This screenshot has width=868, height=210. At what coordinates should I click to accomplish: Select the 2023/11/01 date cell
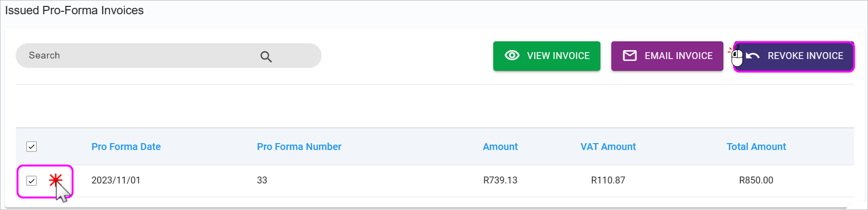pos(116,180)
